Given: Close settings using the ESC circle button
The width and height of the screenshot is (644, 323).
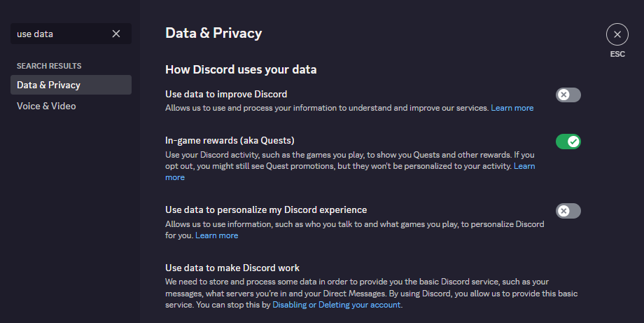Looking at the screenshot, I should (x=617, y=34).
